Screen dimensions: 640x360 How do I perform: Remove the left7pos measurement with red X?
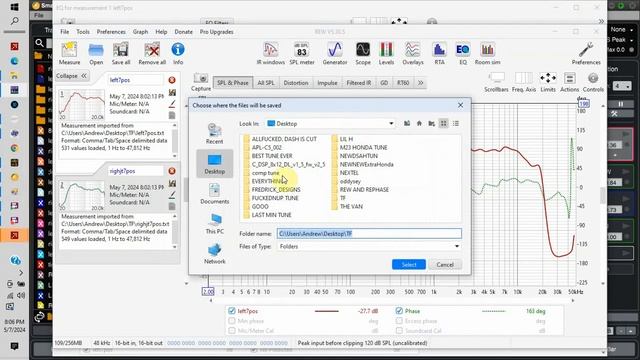click(172, 80)
